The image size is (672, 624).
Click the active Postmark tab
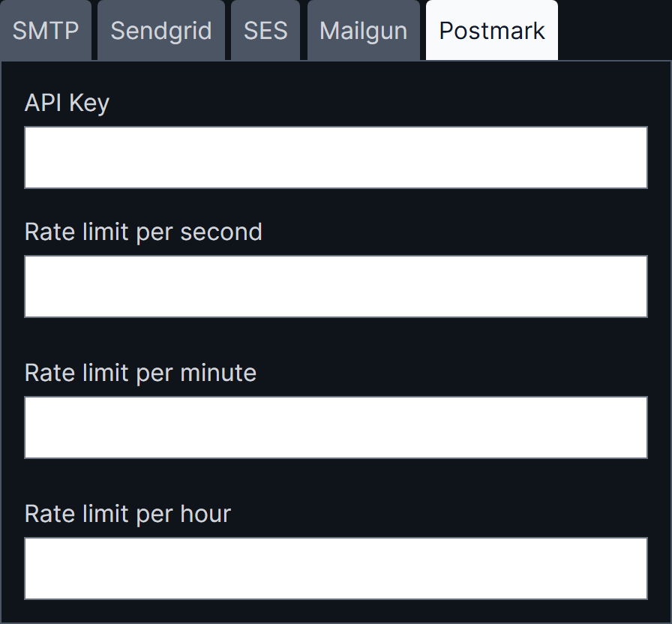[x=492, y=31]
